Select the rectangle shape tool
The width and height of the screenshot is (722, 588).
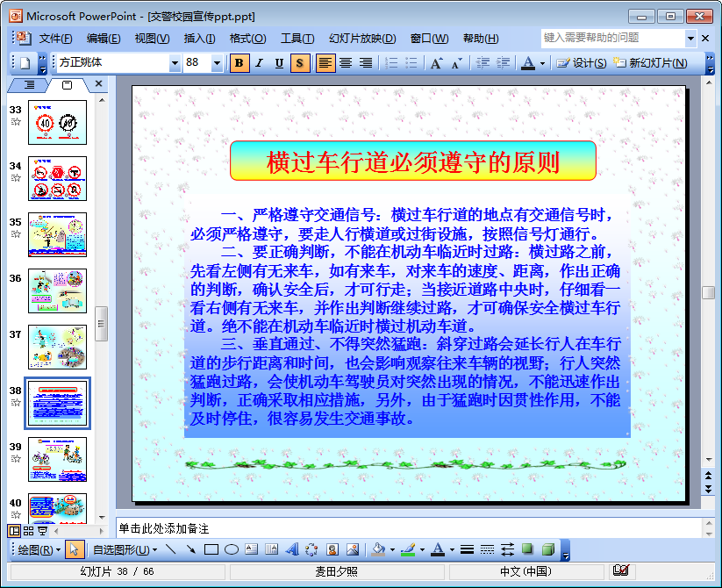coord(211,549)
